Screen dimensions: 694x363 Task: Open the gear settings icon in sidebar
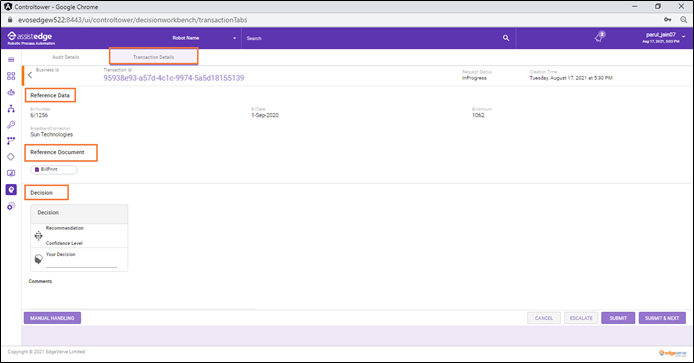(x=11, y=206)
